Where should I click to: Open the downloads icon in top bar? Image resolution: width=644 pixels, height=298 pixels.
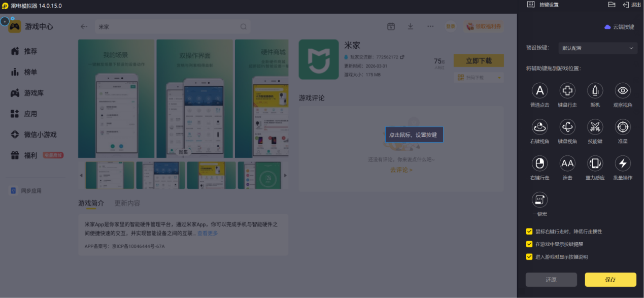pyautogui.click(x=411, y=26)
